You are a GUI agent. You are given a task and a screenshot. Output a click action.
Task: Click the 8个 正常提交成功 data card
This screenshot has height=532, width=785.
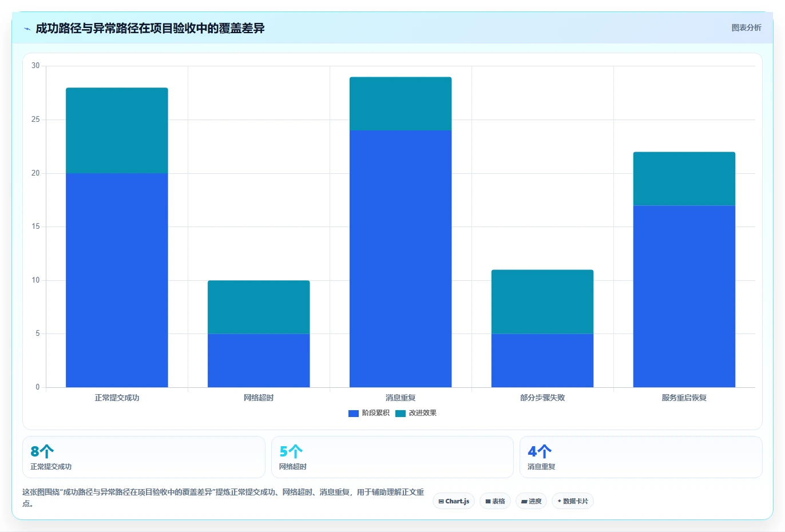coord(144,457)
